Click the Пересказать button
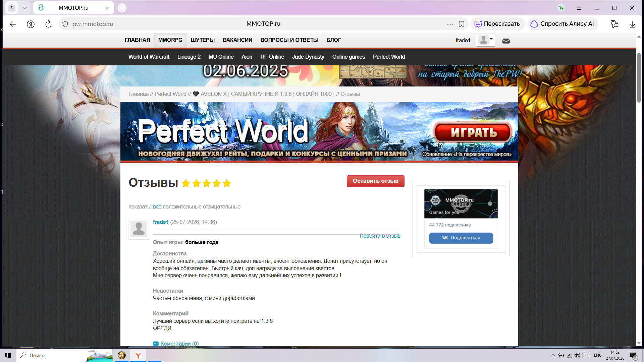The width and height of the screenshot is (644, 362). pos(498,24)
